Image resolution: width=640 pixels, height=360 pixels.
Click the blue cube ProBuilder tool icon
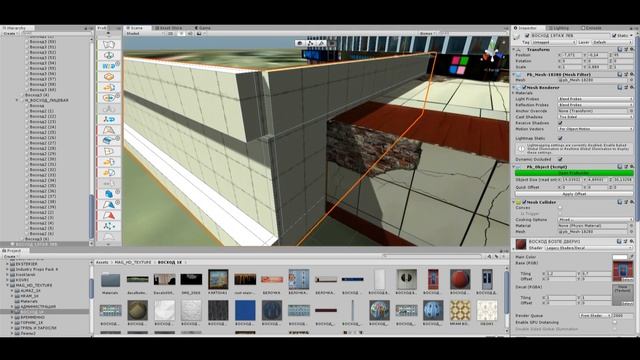pyautogui.click(x=109, y=194)
